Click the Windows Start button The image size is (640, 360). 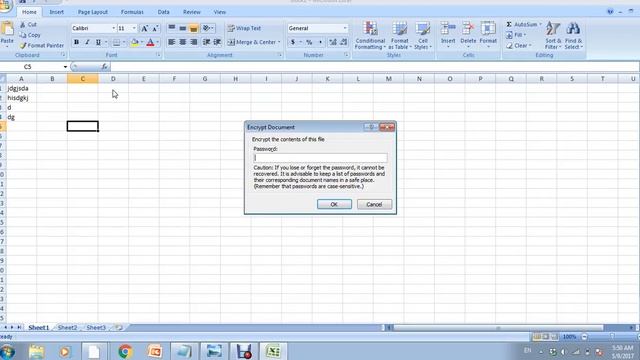pyautogui.click(x=8, y=351)
